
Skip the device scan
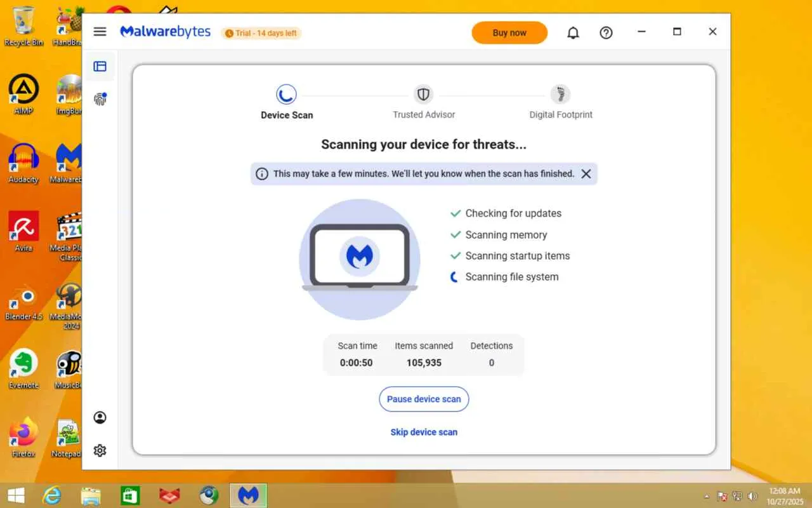(424, 432)
